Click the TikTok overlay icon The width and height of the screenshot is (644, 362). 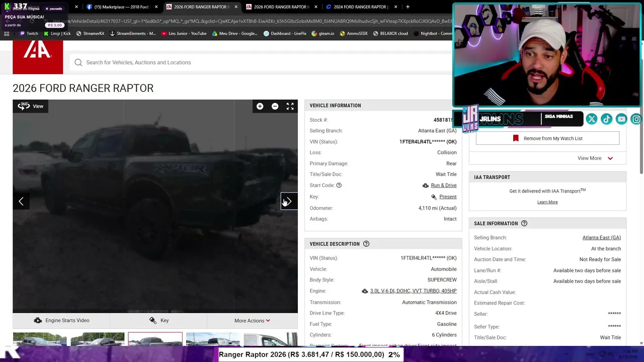607,119
